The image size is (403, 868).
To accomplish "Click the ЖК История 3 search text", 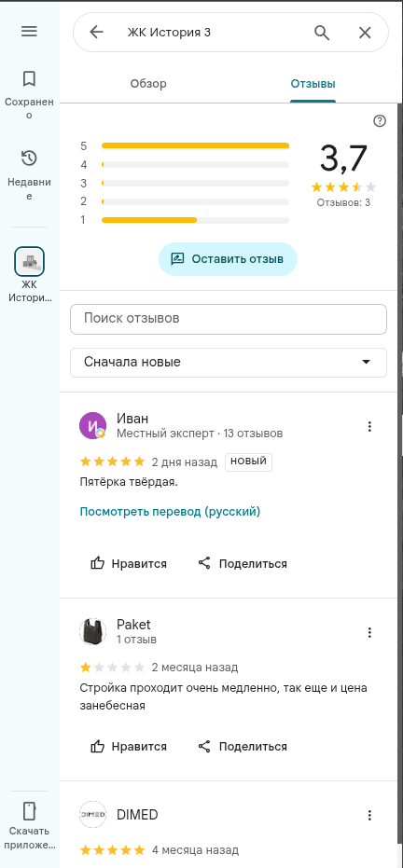I will pyautogui.click(x=169, y=32).
